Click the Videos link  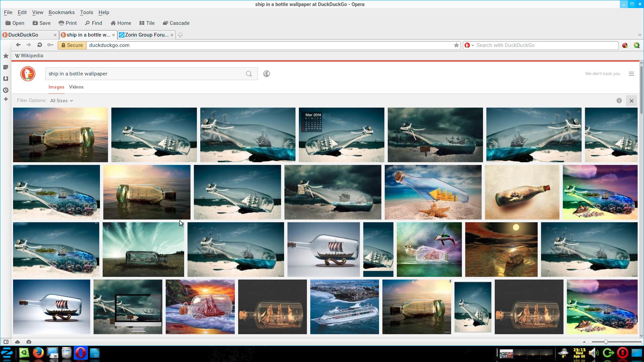(76, 87)
